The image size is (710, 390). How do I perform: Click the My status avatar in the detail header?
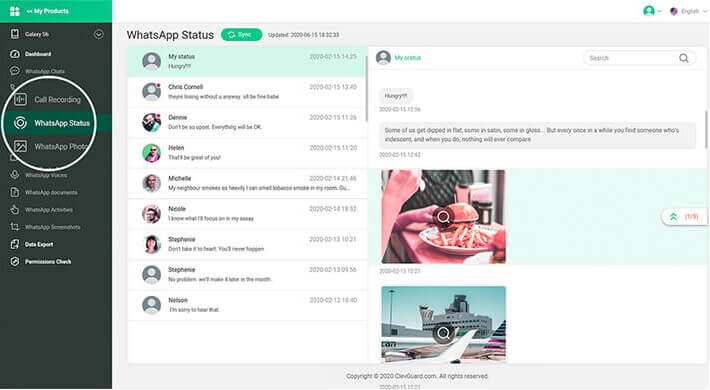coord(383,58)
